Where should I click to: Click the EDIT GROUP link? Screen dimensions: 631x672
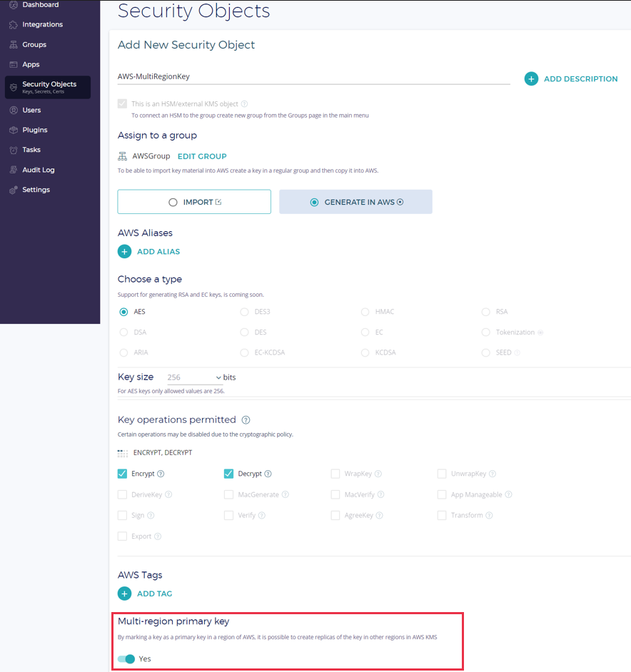[x=202, y=156]
